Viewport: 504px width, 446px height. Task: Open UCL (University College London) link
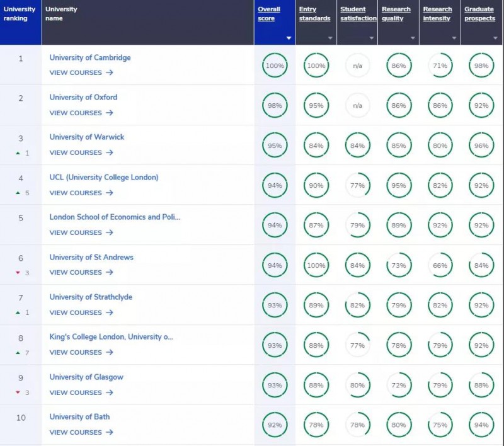(x=104, y=178)
